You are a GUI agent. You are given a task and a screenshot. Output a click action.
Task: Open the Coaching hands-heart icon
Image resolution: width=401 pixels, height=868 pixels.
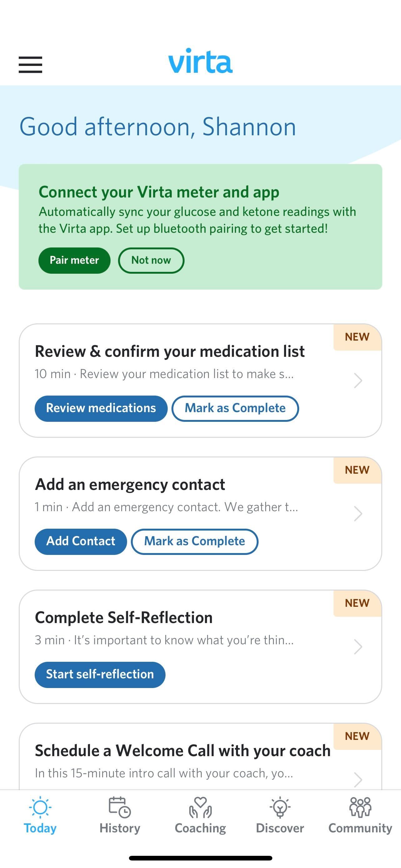coord(200,807)
